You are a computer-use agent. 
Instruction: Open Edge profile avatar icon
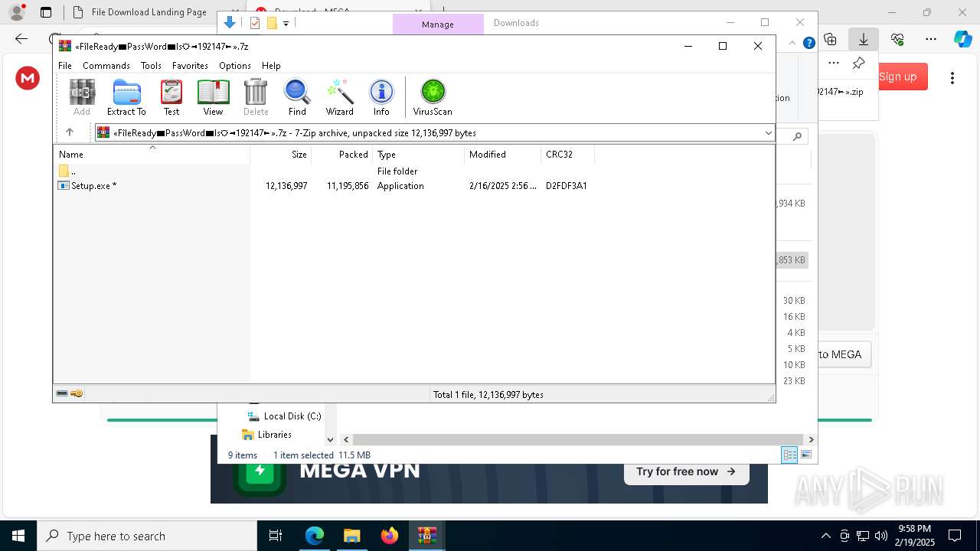16,12
